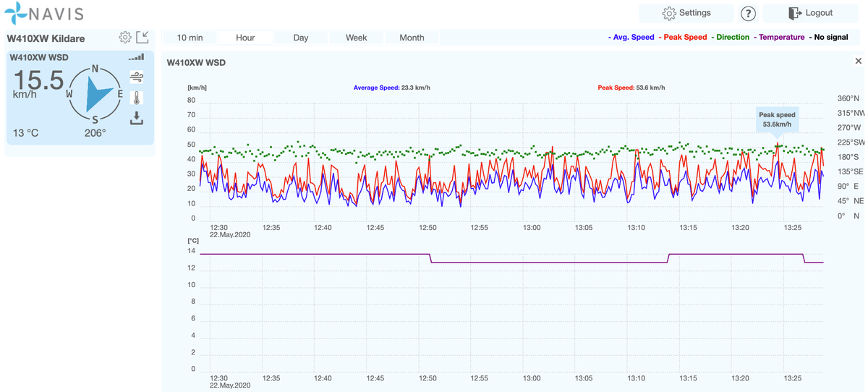The image size is (868, 392).
Task: Select the Day time range tab
Action: (301, 38)
